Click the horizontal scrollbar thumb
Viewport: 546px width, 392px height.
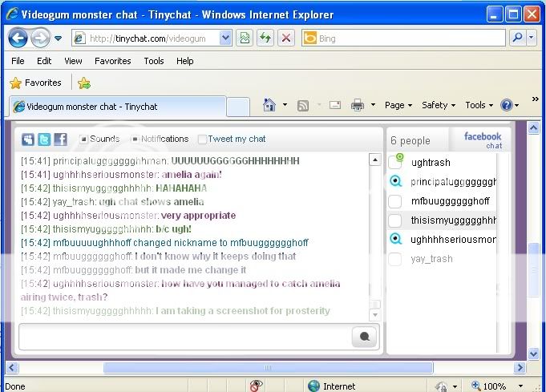pyautogui.click(x=268, y=368)
